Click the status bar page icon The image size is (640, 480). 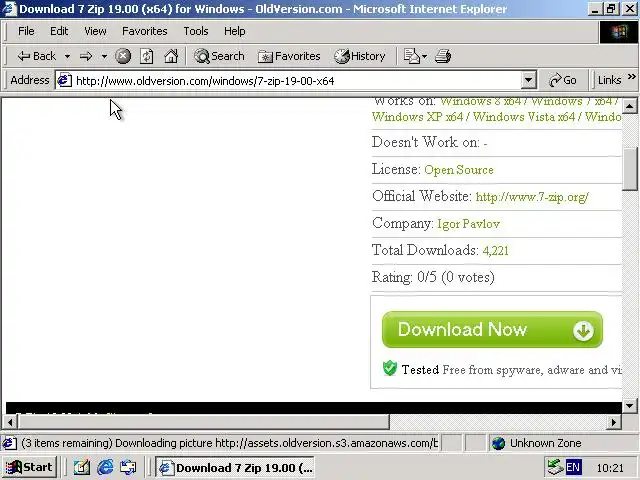pyautogui.click(x=10, y=443)
